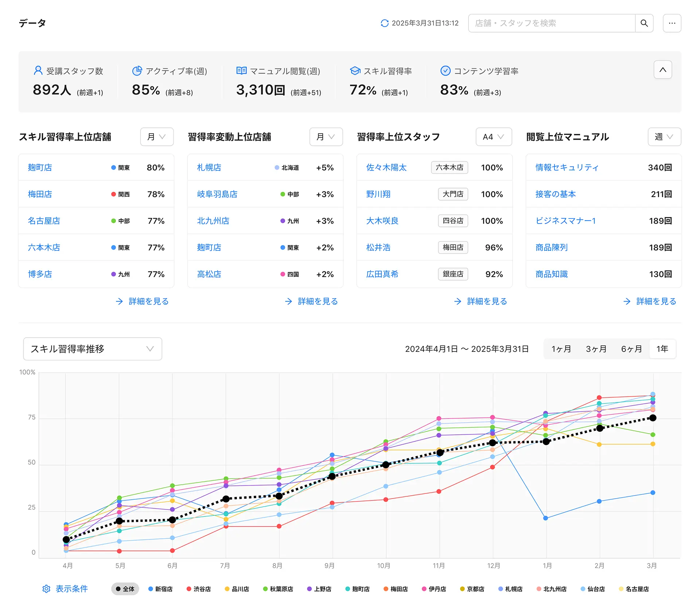
Task: Focus the 店舗・スタッフを検索 search field
Action: pyautogui.click(x=552, y=23)
